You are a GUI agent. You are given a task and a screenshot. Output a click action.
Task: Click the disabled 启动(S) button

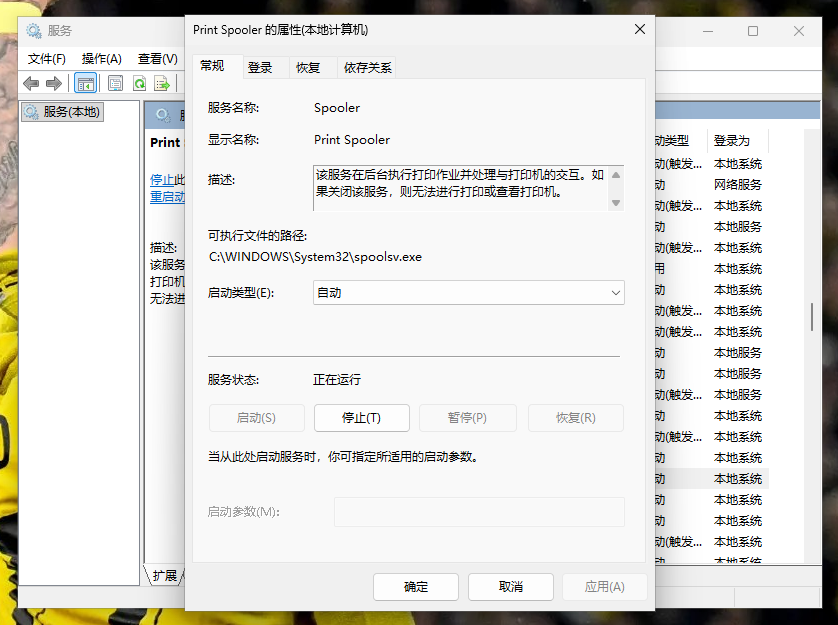click(257, 418)
